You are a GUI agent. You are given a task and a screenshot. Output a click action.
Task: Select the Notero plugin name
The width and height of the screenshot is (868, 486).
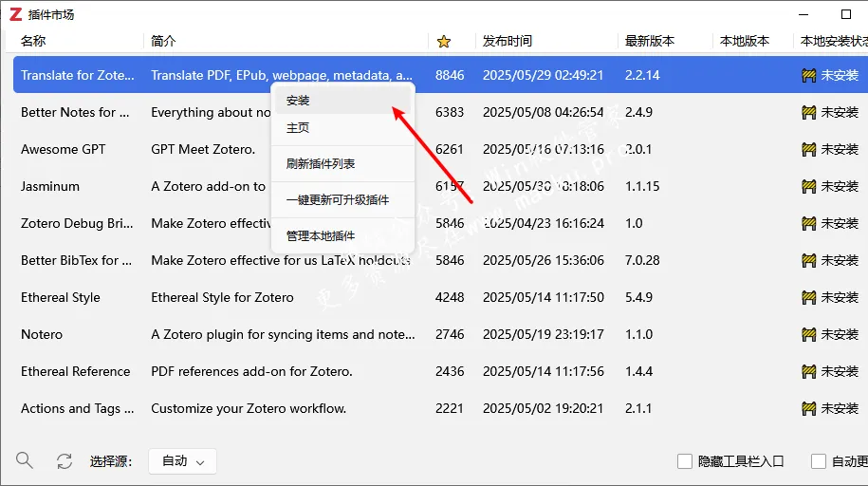coord(42,335)
